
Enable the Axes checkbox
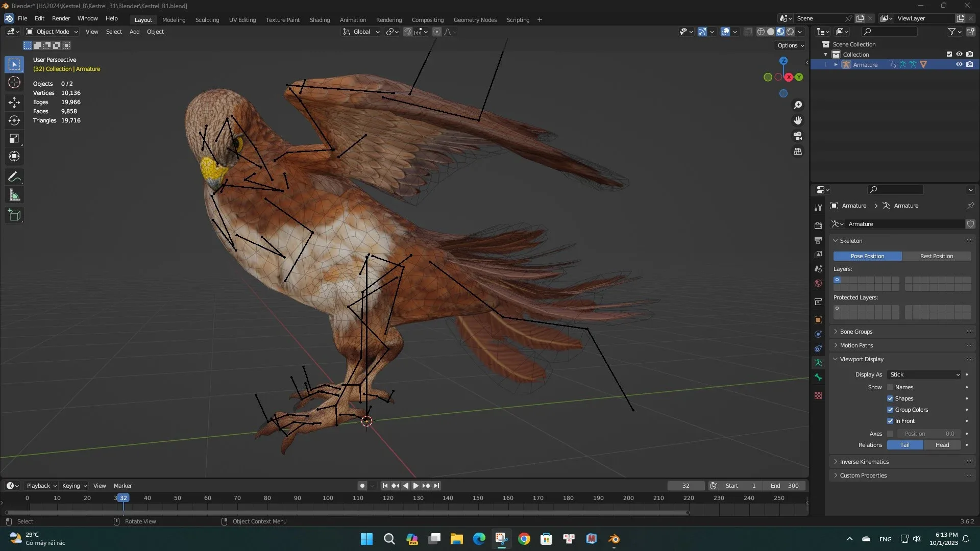(890, 434)
